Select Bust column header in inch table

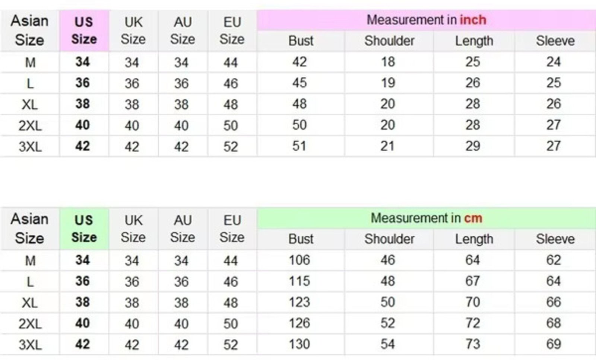(x=301, y=41)
